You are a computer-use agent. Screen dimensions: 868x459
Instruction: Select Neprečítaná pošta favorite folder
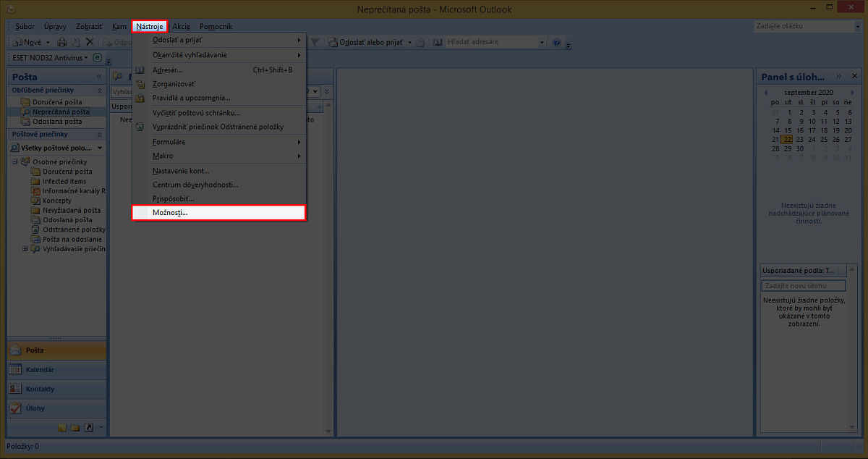[61, 111]
